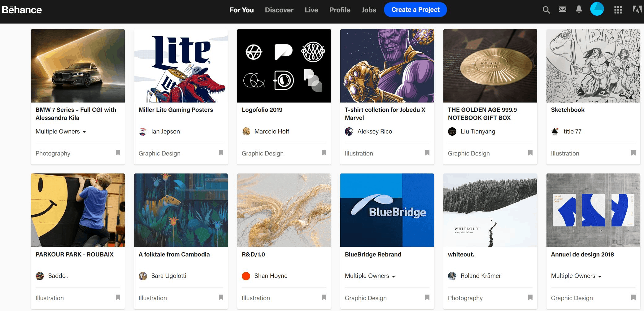Open Ian Jepson's profile link
This screenshot has height=311, width=644.
click(165, 131)
